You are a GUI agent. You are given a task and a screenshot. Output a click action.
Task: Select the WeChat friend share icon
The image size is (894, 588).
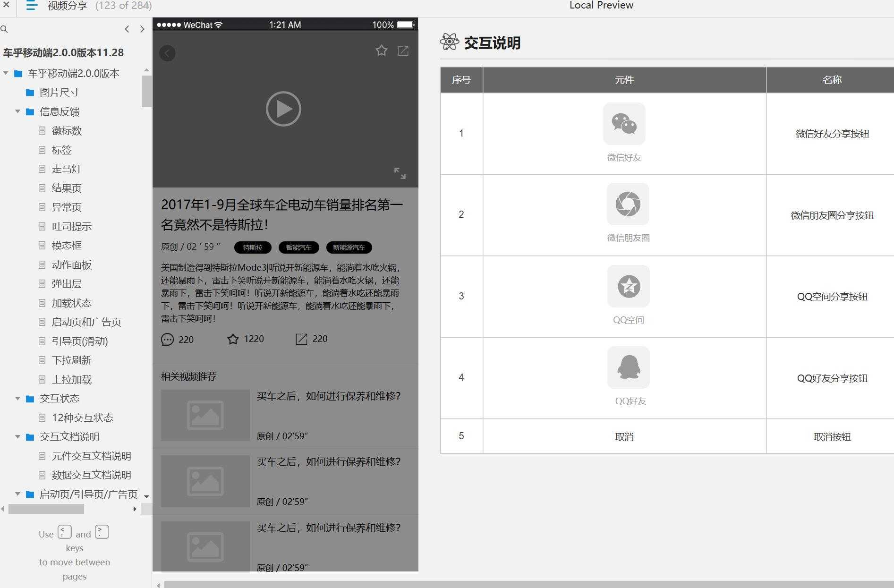624,124
